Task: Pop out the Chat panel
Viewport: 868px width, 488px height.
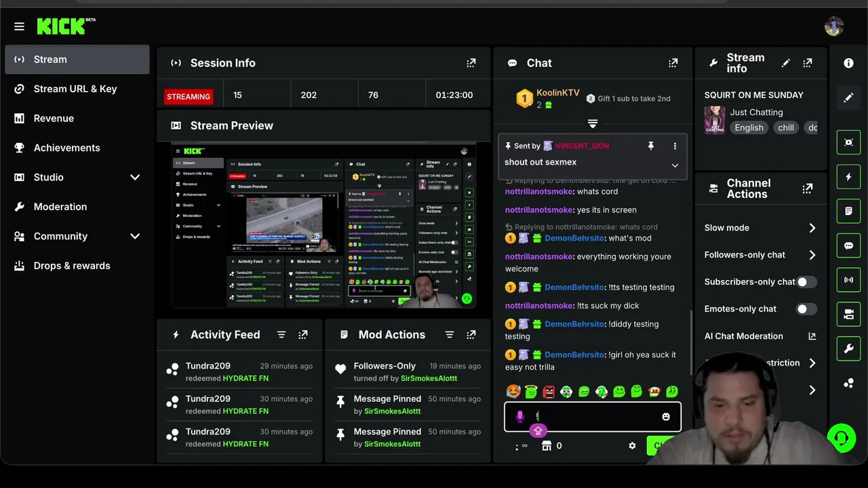Action: [x=673, y=63]
